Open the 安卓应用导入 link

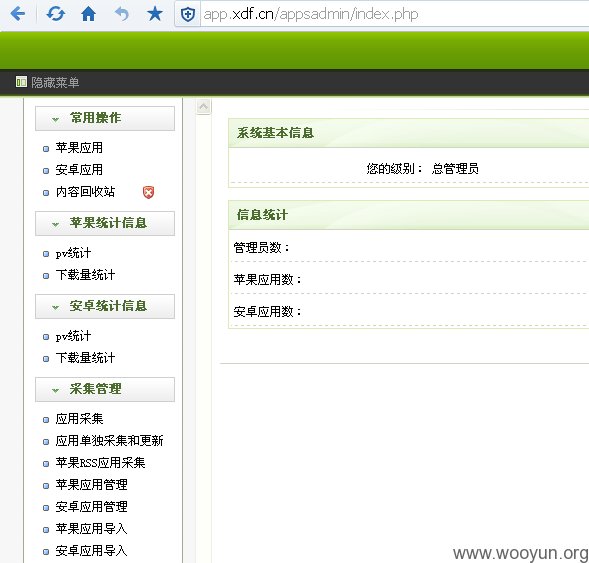click(x=91, y=551)
